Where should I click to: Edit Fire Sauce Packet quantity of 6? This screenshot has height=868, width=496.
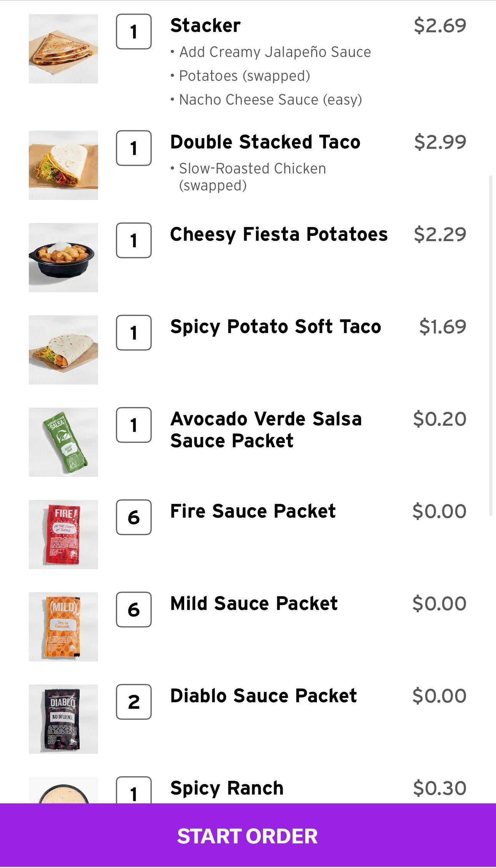[133, 517]
